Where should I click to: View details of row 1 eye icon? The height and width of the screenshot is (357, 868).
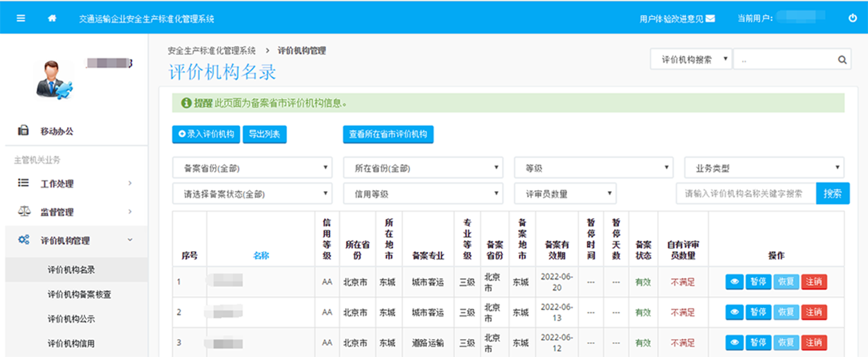click(734, 282)
